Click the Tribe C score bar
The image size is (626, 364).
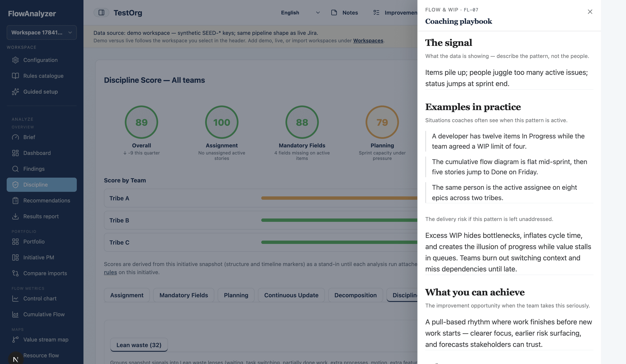pos(339,242)
